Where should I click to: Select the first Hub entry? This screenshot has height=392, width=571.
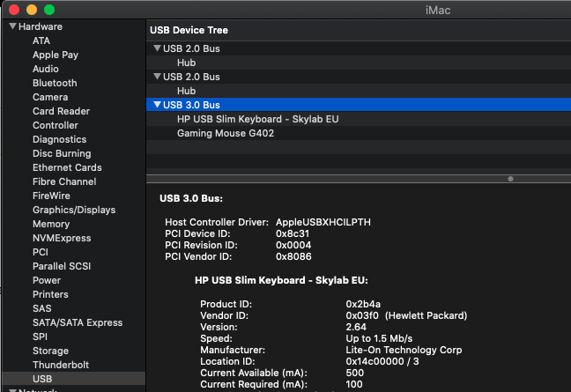[186, 63]
